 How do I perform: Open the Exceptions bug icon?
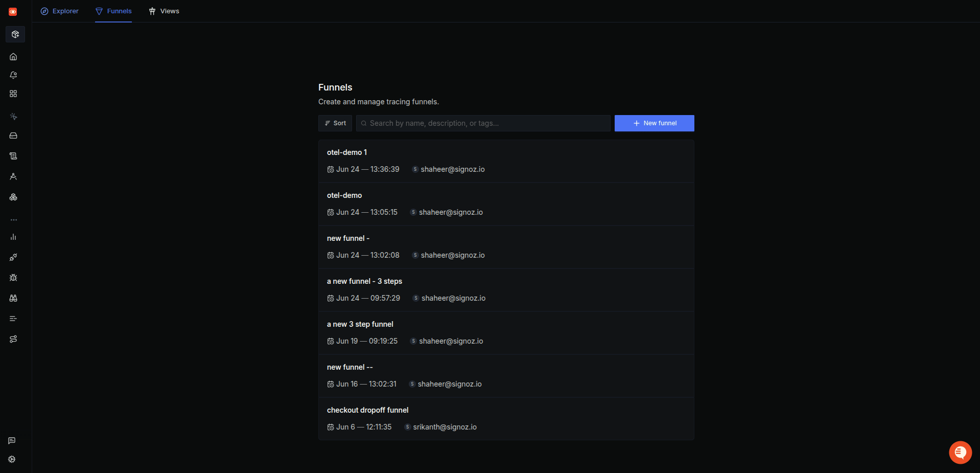coord(13,278)
